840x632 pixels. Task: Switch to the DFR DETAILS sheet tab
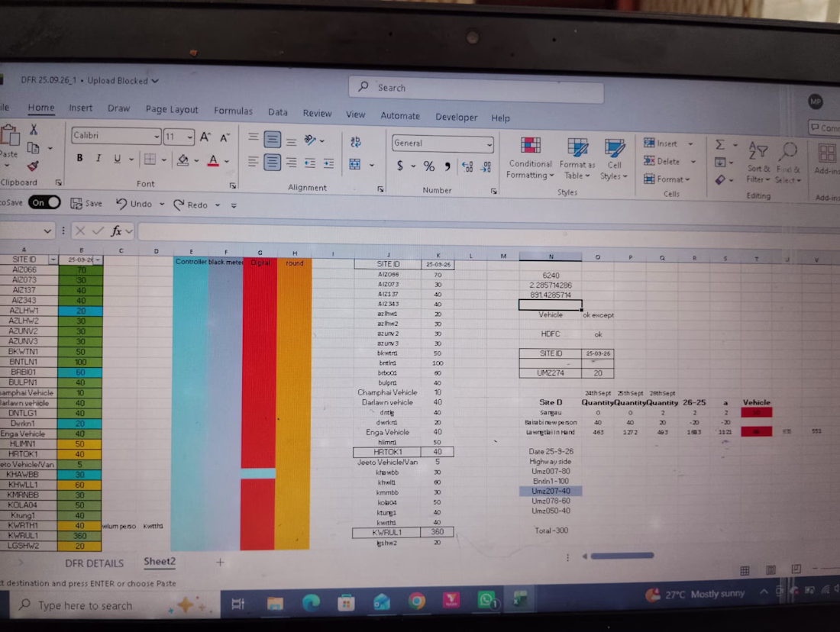[94, 563]
